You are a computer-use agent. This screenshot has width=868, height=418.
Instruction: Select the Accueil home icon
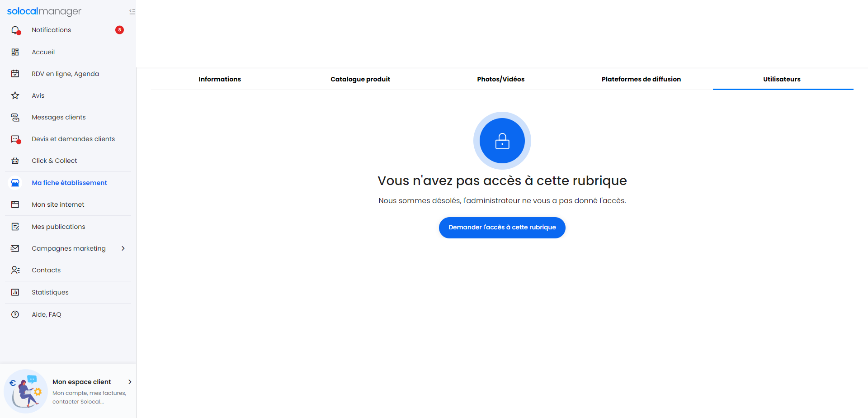[15, 52]
